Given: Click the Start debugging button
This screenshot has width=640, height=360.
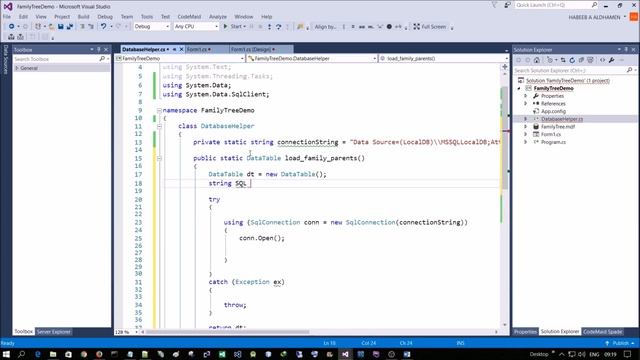Looking at the screenshot, I should click(234, 27).
